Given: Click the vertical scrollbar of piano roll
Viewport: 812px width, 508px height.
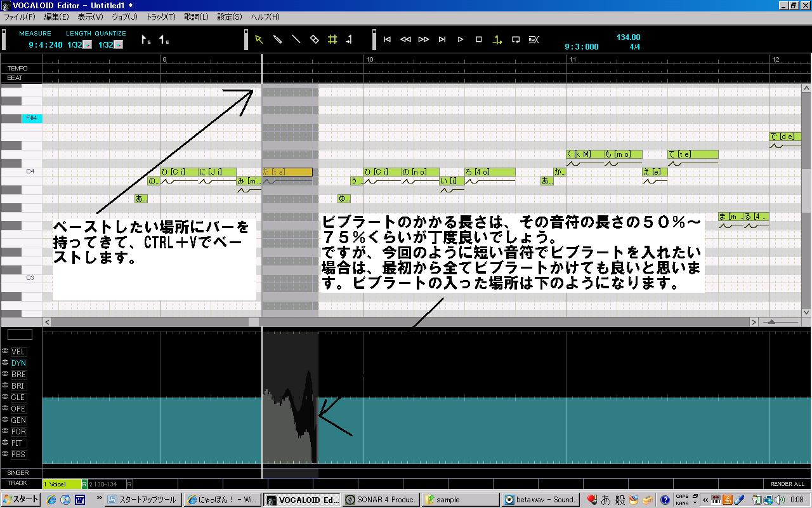Looking at the screenshot, I should click(806, 200).
